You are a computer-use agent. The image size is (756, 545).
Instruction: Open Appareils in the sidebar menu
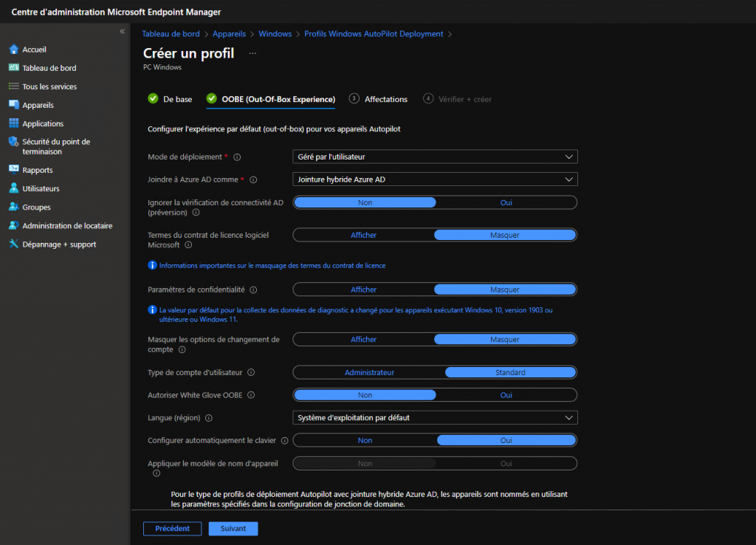pyautogui.click(x=38, y=105)
